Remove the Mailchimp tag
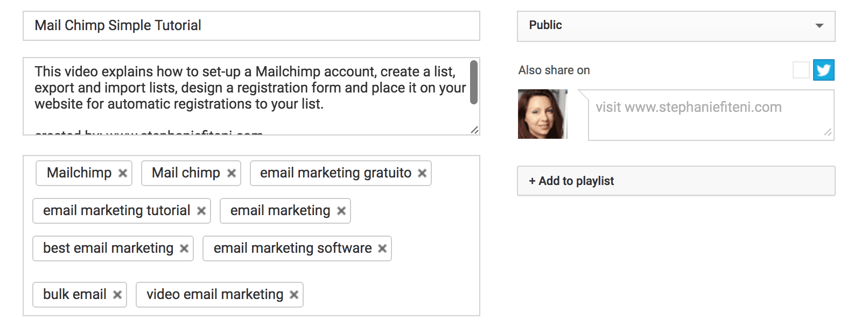868x327 pixels. pos(123,173)
